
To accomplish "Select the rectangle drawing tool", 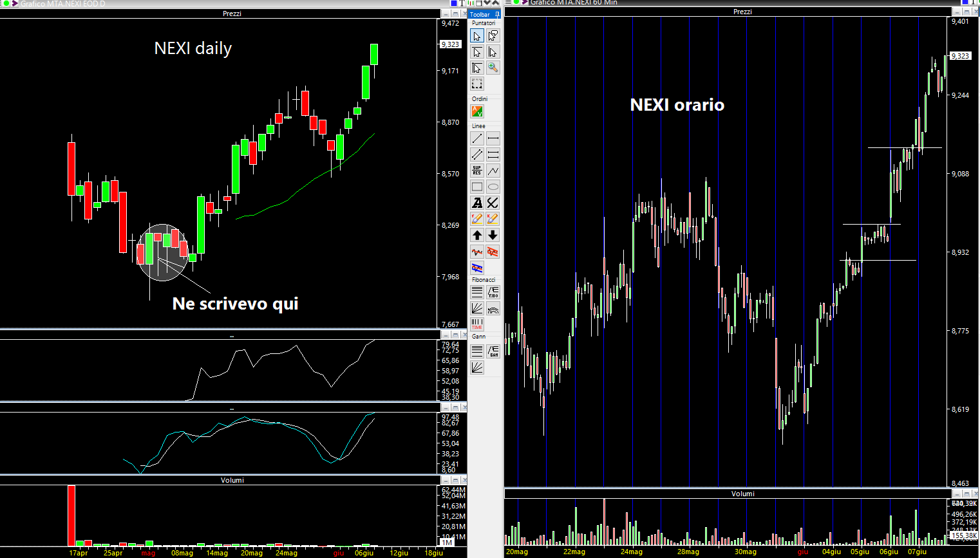I will click(x=477, y=187).
